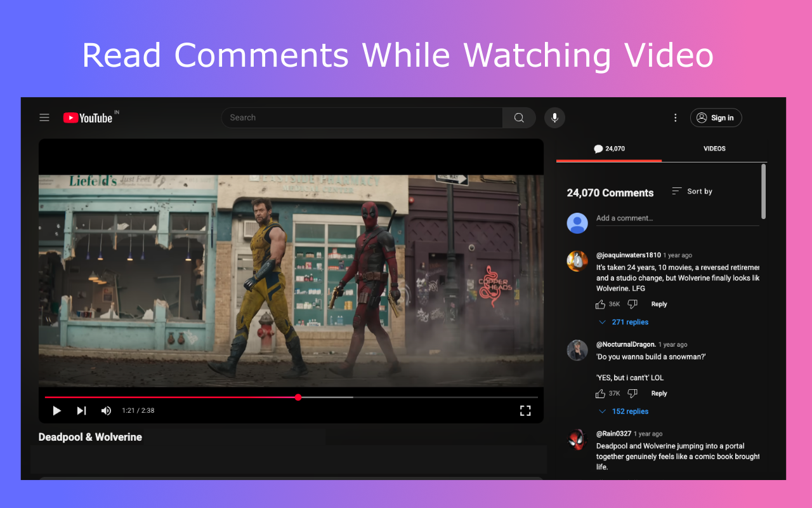Seek using the video progress bar
The width and height of the screenshot is (812, 508).
tap(298, 397)
